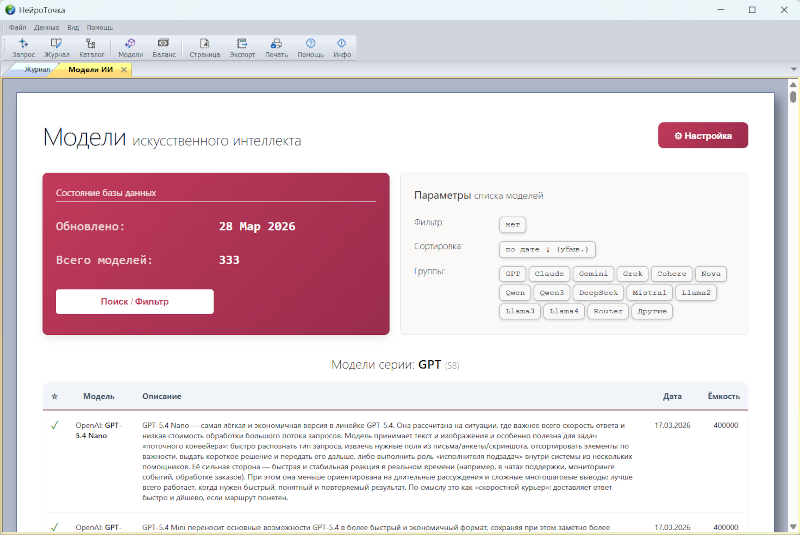This screenshot has height=536, width=800.
Task: Click the vertical scrollbar down arrow
Action: (793, 527)
